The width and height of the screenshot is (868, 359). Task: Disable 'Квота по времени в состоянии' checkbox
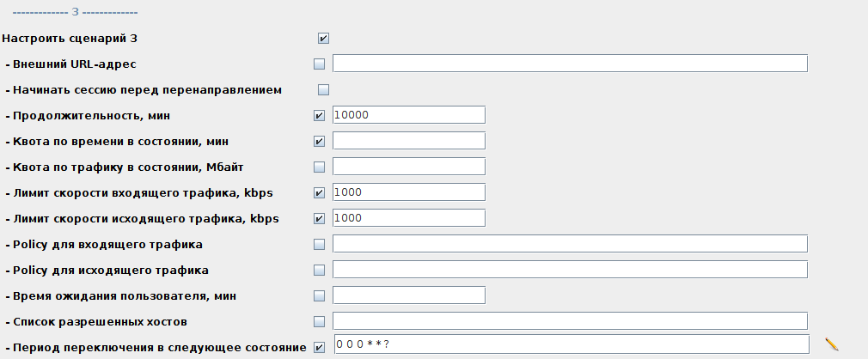(x=320, y=141)
